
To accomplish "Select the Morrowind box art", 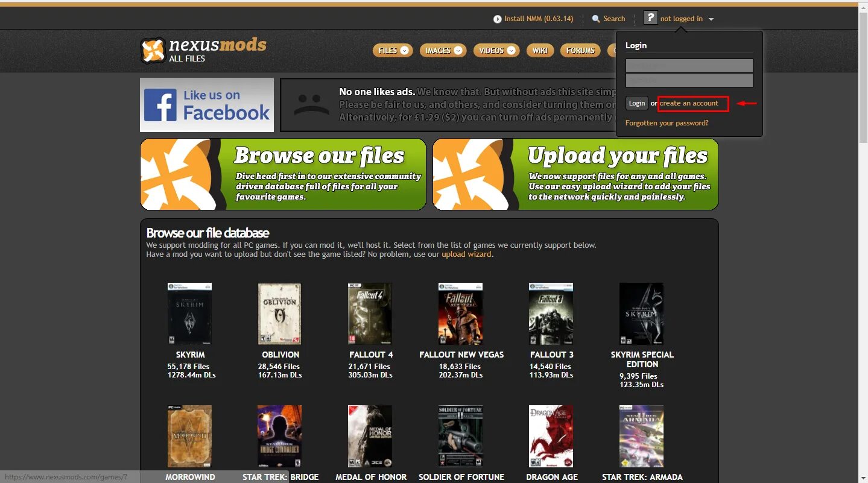I will [189, 436].
